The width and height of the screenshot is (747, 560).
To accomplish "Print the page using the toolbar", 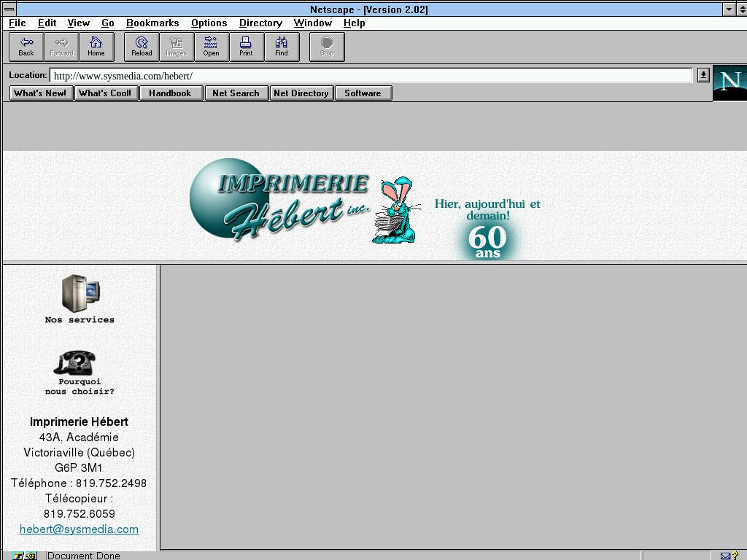I will pos(246,47).
